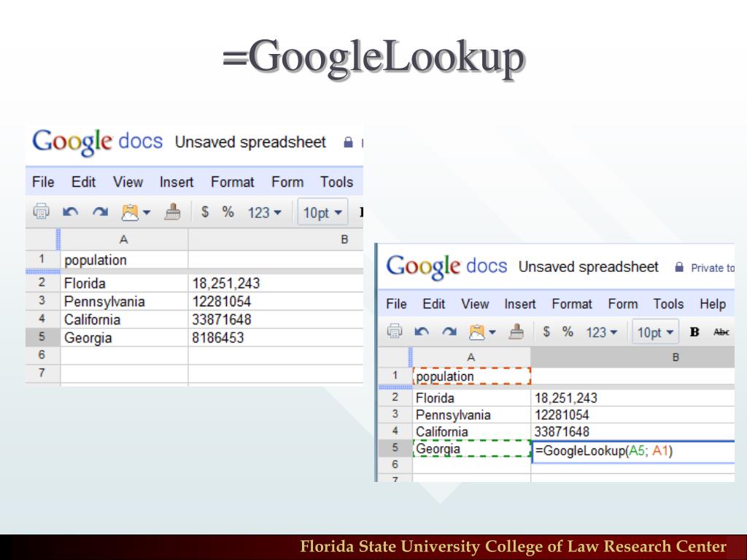
Task: Open the 123 number format dropdown, right spreadsheet
Action: [602, 332]
